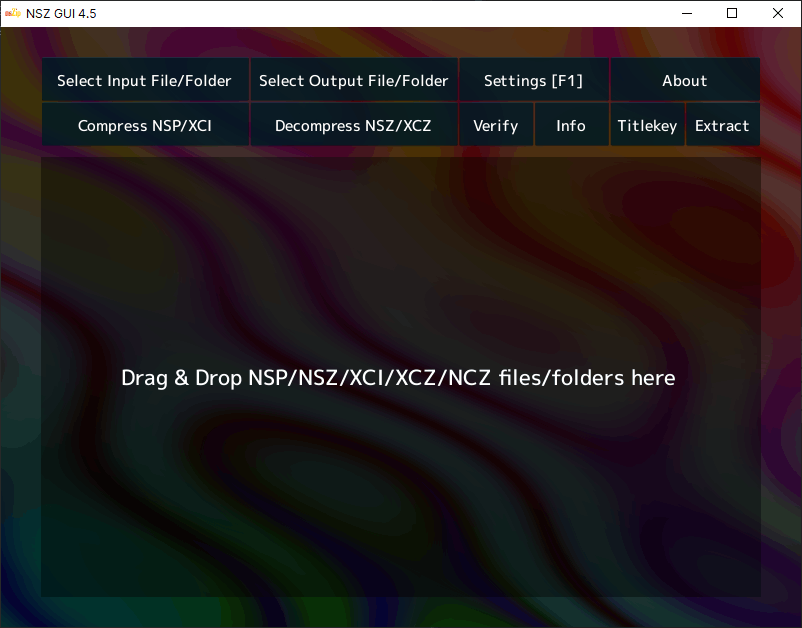The width and height of the screenshot is (802, 628).
Task: Open the Titlekey tool
Action: pos(647,125)
